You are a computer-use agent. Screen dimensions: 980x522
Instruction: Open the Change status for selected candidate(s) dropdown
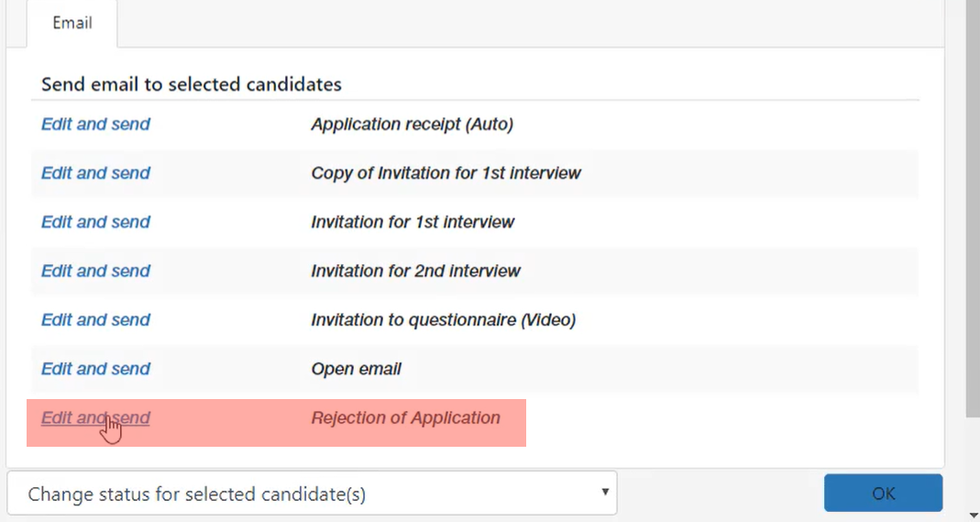[x=312, y=494]
